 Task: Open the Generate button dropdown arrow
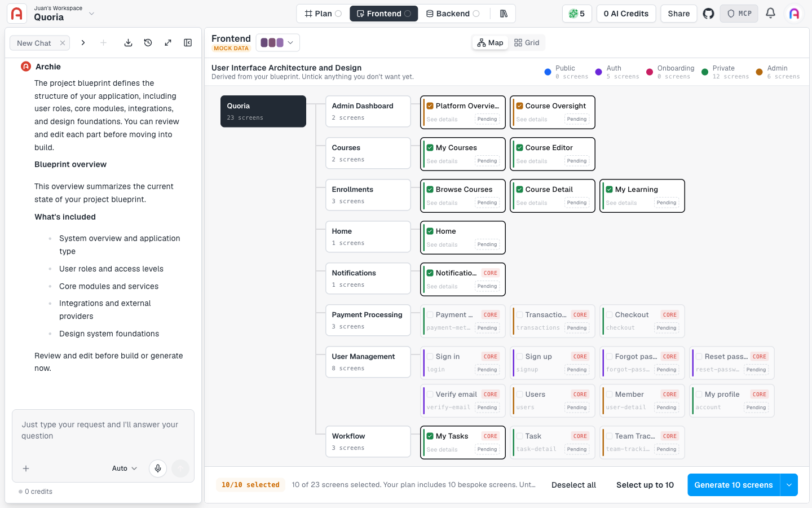[x=789, y=485]
